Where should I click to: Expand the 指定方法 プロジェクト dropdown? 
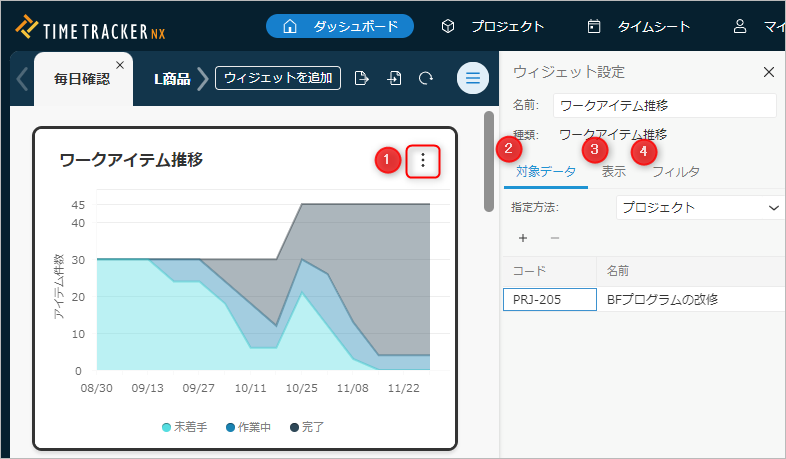698,207
